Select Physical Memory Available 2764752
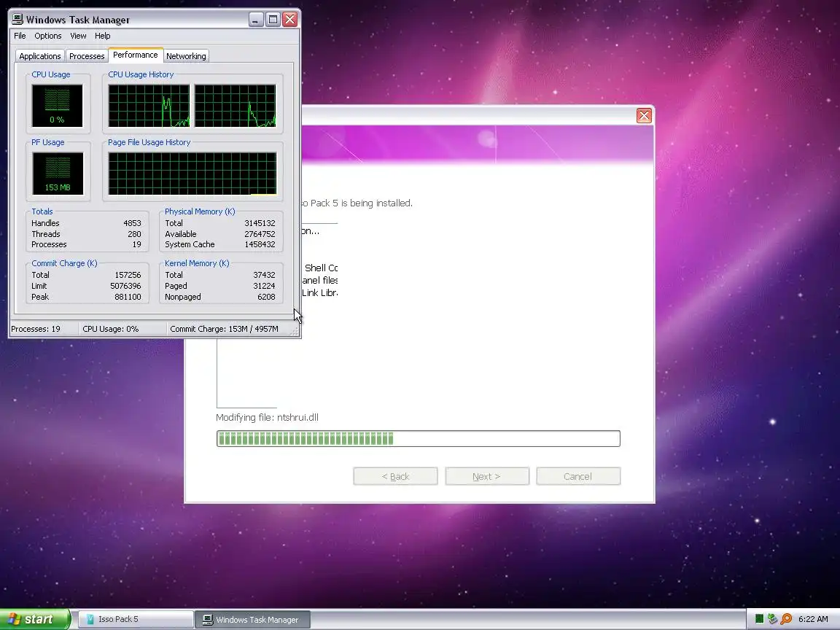The image size is (840, 630). pos(260,234)
